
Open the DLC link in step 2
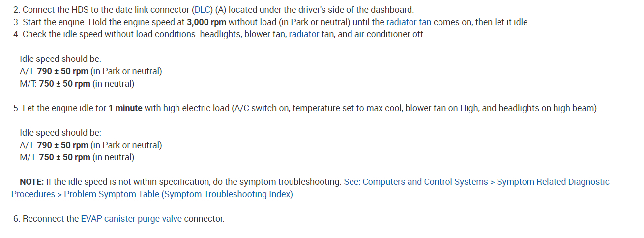pos(203,10)
